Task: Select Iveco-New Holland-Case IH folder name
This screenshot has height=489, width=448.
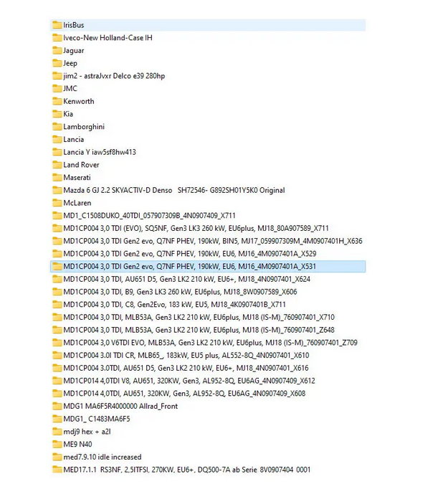Action: 108,38
